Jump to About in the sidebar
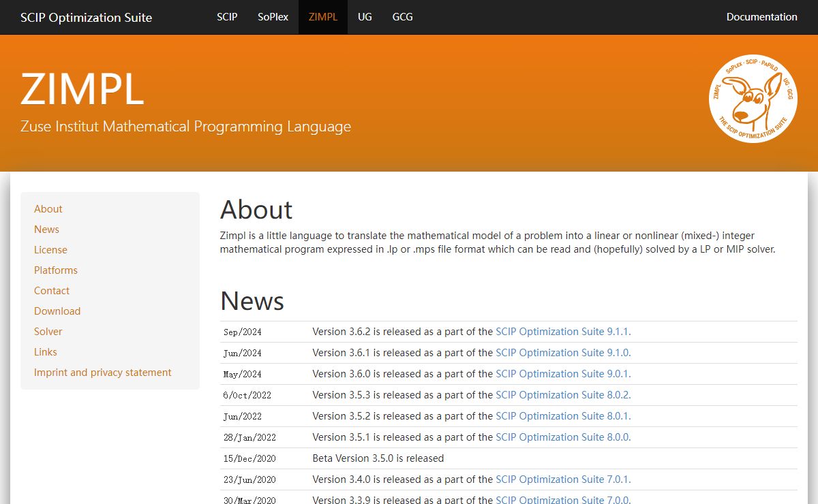This screenshot has width=818, height=504. pos(48,209)
